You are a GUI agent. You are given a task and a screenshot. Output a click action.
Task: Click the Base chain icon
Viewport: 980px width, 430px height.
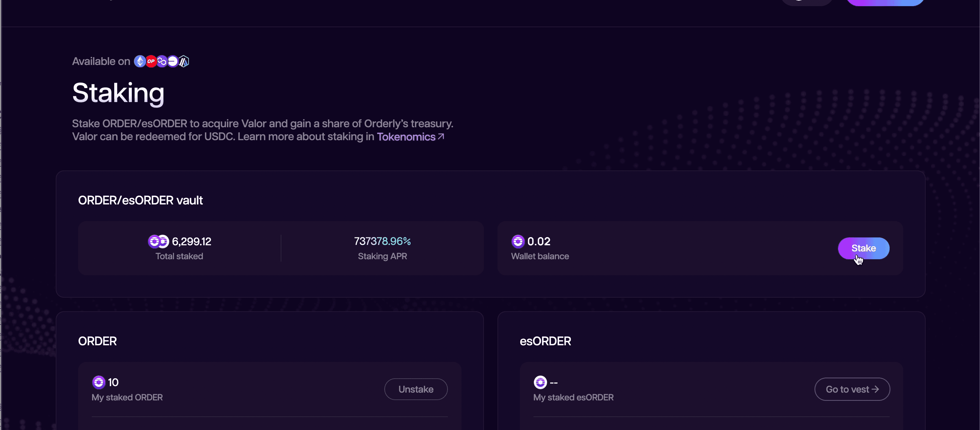pos(173,61)
